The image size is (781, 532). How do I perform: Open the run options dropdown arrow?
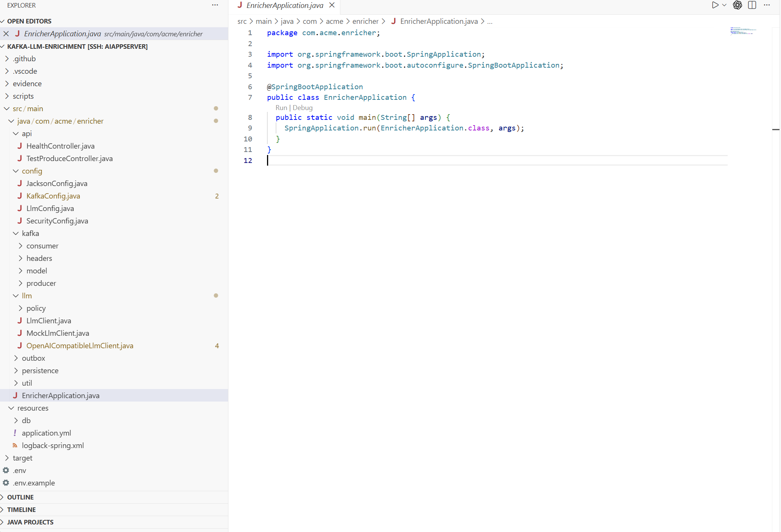coord(724,5)
